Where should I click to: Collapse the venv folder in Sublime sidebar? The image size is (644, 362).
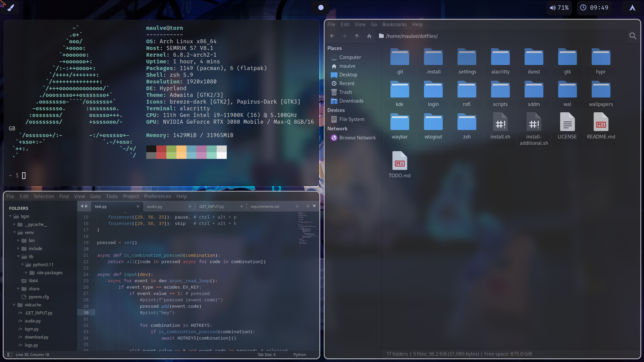tap(14, 232)
